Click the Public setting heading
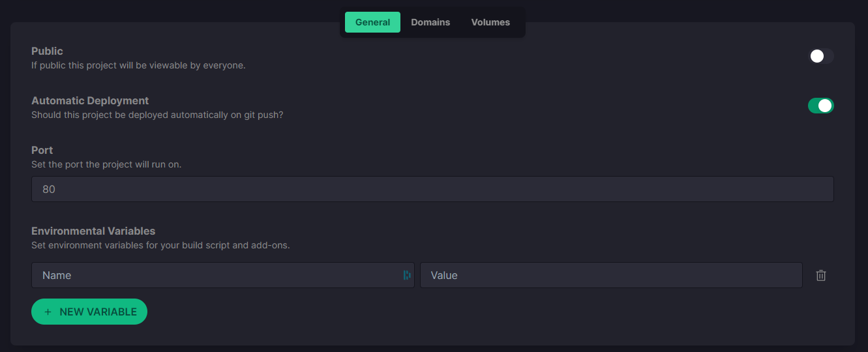 (x=47, y=51)
